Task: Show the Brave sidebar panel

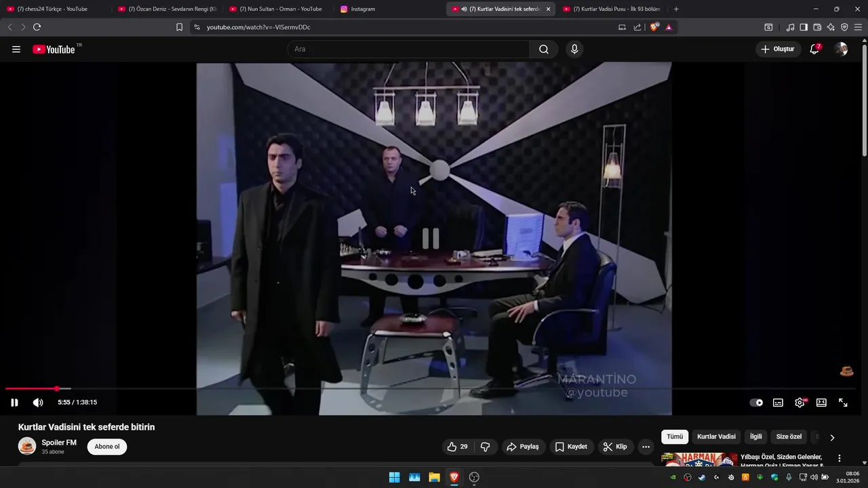Action: (804, 27)
